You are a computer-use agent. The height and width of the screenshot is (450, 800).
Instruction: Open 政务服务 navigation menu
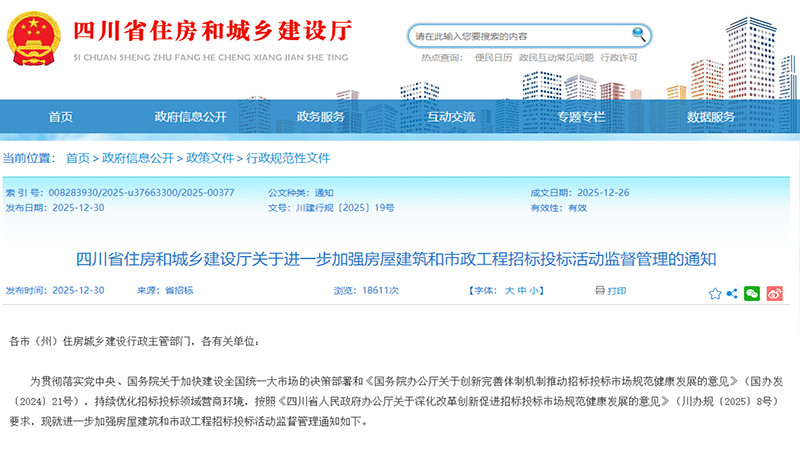tap(320, 117)
